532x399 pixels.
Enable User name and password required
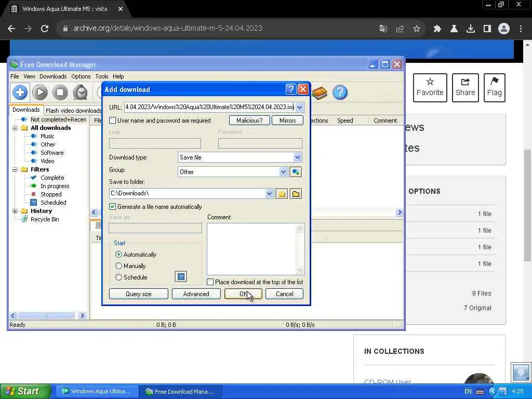[x=113, y=121]
